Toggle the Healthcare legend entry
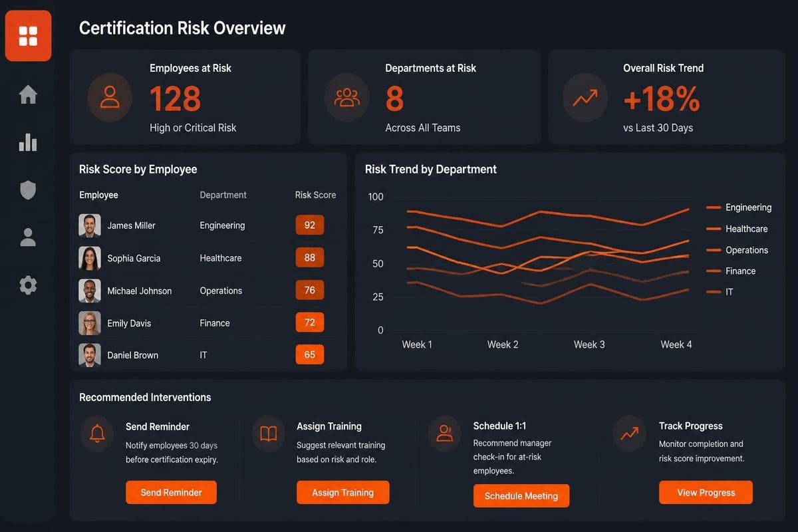Viewport: 798px width, 532px height. pyautogui.click(x=737, y=229)
